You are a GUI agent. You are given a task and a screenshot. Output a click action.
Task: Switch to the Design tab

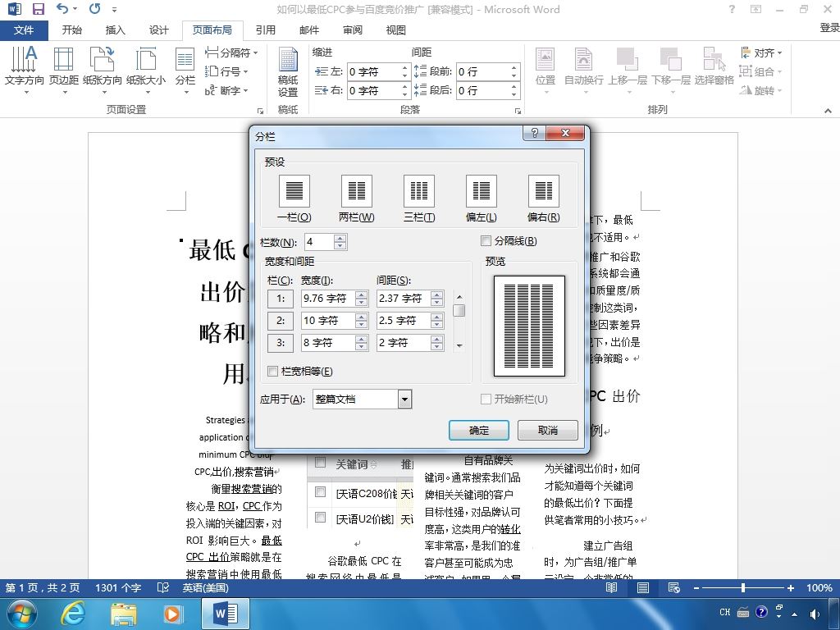coord(158,30)
